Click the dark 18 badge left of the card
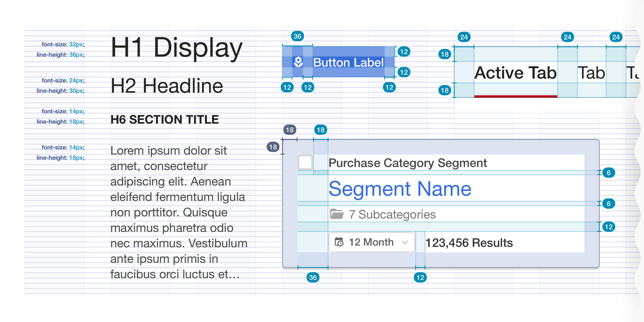 pos(273,147)
